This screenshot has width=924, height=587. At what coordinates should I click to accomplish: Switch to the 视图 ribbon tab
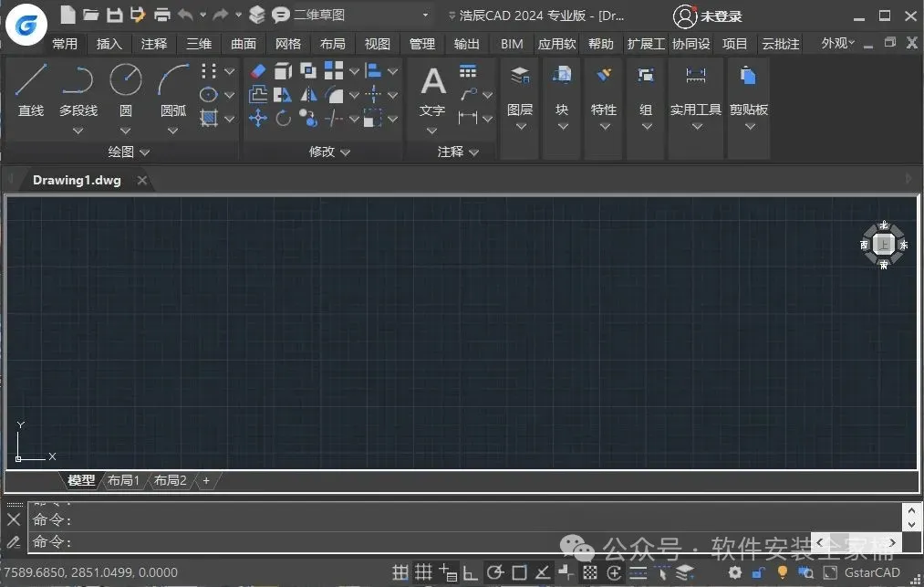377,44
